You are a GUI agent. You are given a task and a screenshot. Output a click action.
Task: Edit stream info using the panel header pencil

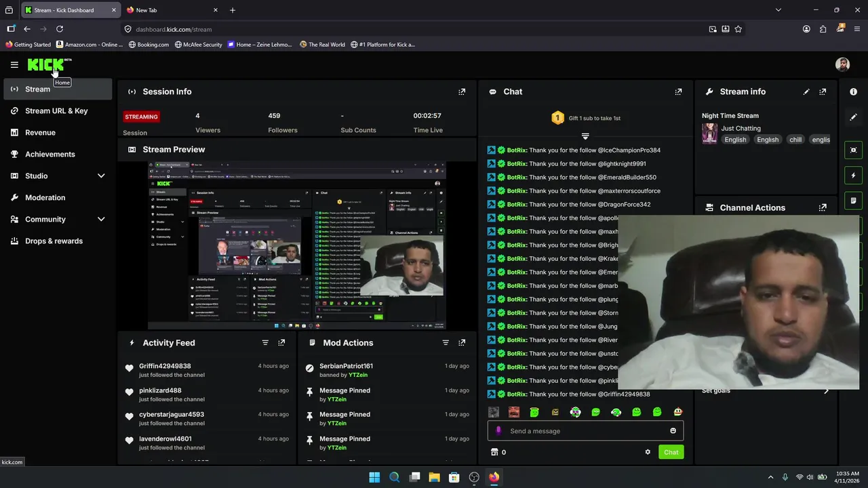(806, 91)
